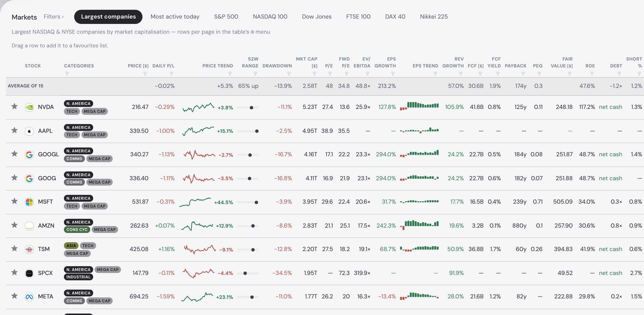Toggle favourite star for AAPL
The height and width of the screenshot is (315, 644).
[x=14, y=130]
